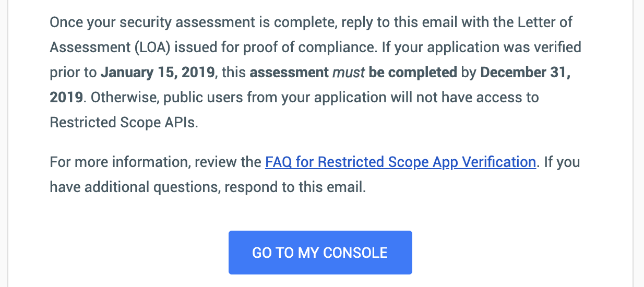This screenshot has width=644, height=287.
Task: Open the FAQ for Restricted Scope App Verification link
Action: pyautogui.click(x=400, y=162)
